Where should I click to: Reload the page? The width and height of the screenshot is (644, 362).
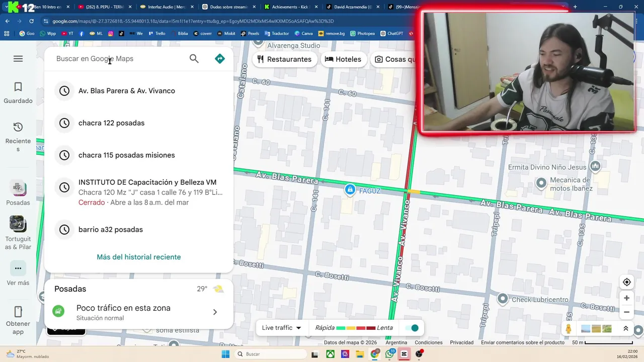[x=31, y=21]
